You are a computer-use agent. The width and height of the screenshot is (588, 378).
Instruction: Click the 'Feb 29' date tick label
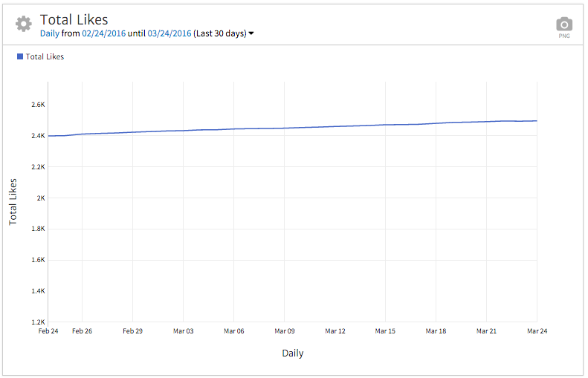pyautogui.click(x=132, y=331)
